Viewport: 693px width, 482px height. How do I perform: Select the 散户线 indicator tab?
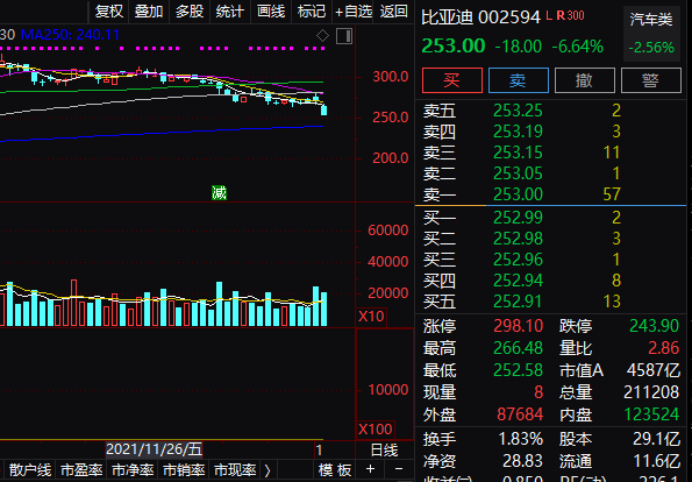click(30, 470)
